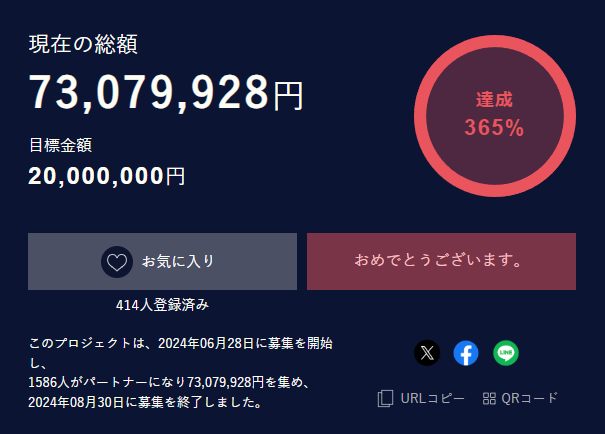The width and height of the screenshot is (605, 434).
Task: Click the 73,079,928円 total amount
Action: (166, 93)
